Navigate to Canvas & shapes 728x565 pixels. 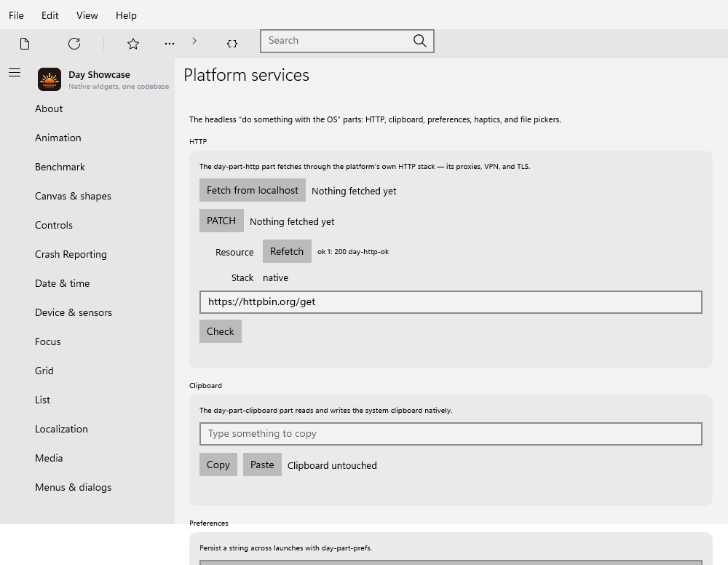[73, 197]
